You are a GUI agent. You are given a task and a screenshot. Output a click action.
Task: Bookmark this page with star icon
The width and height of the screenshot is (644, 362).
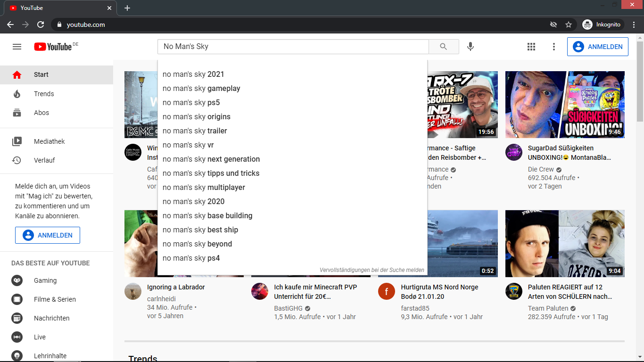(x=569, y=25)
